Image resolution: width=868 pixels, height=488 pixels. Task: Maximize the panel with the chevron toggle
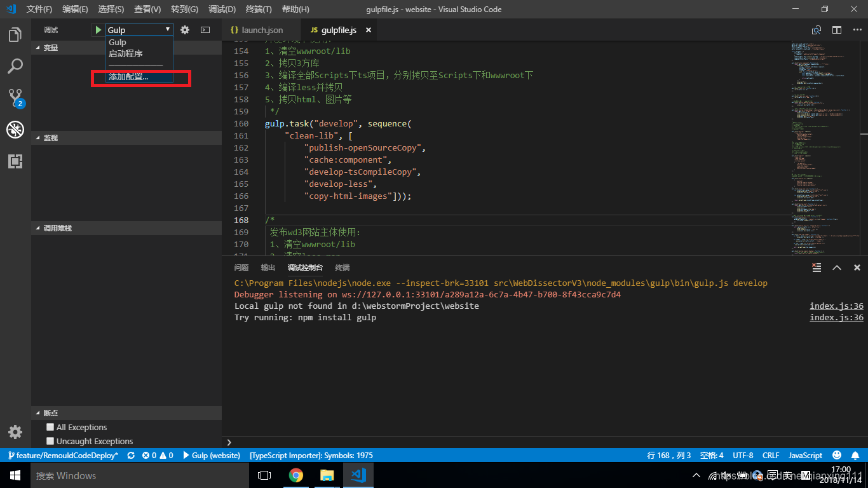click(x=837, y=268)
